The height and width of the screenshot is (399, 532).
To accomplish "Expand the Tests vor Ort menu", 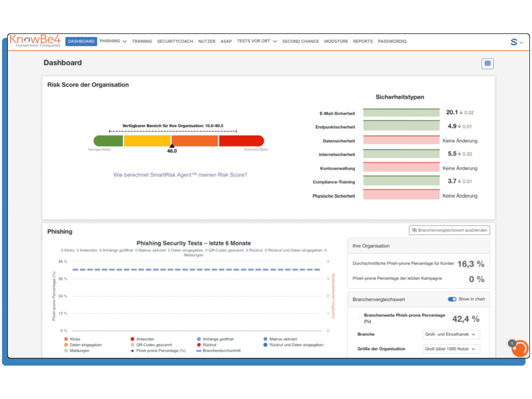I will 257,41.
